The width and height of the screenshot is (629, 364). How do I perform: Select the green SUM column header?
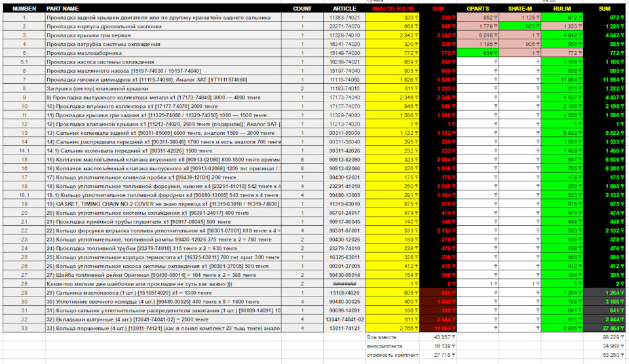tap(604, 9)
